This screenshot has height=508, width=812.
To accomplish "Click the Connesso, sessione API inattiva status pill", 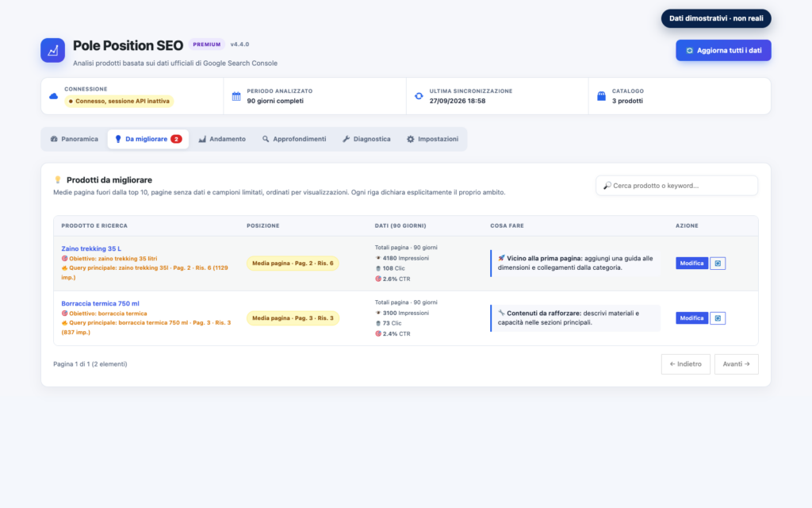I will [119, 101].
